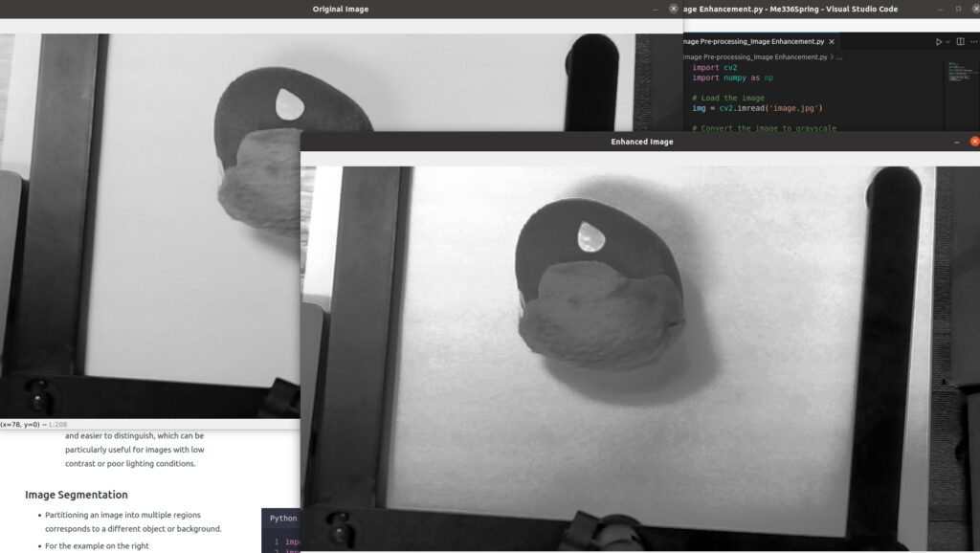Open the run options dropdown arrow

(x=947, y=42)
